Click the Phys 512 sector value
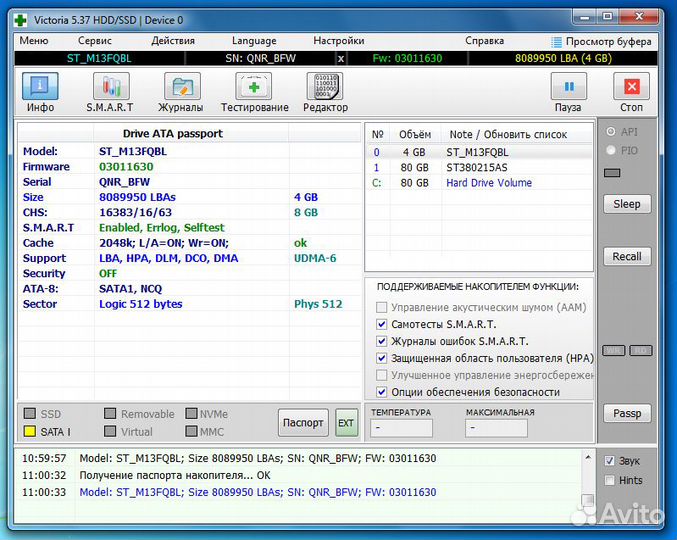This screenshot has width=677, height=540. [318, 304]
